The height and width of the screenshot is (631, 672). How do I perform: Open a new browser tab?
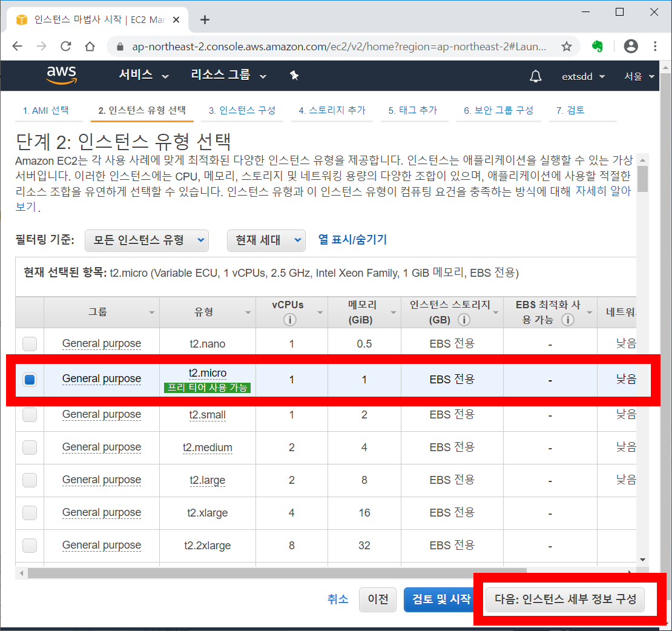coord(205,20)
